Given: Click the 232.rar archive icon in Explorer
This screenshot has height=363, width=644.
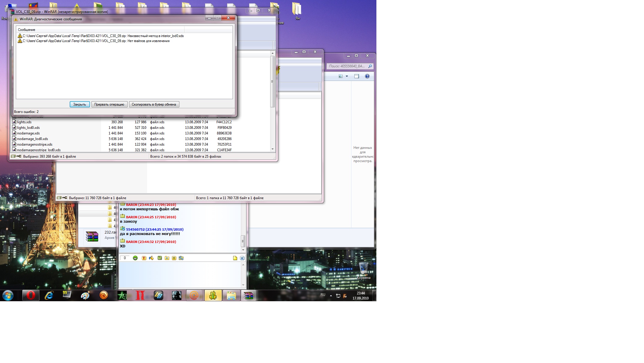Looking at the screenshot, I should (x=92, y=237).
